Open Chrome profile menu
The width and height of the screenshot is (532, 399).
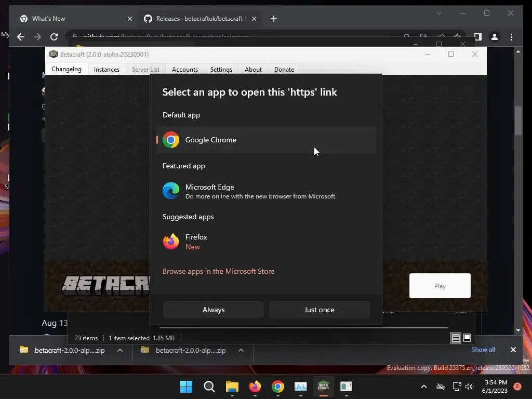click(495, 37)
